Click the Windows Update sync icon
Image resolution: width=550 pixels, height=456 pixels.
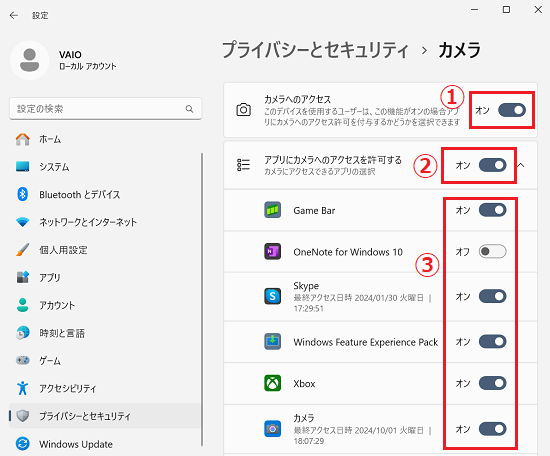pos(23,444)
